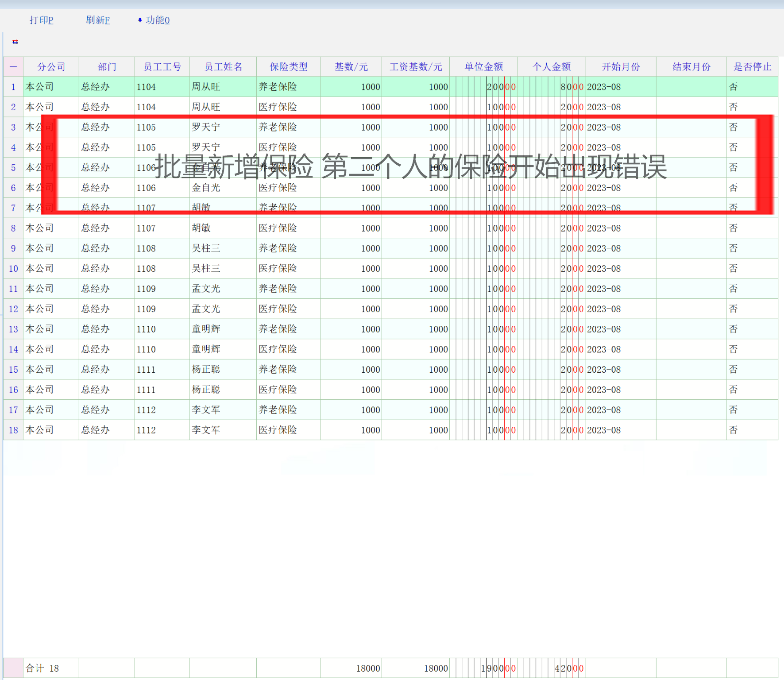Click 开始月份 2023-08 in row 15
The image size is (784, 680).
tap(604, 370)
